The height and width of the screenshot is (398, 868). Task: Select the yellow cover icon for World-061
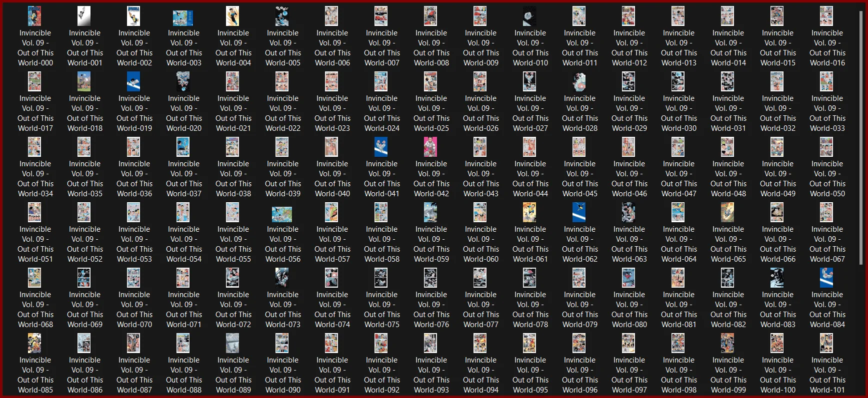click(529, 213)
